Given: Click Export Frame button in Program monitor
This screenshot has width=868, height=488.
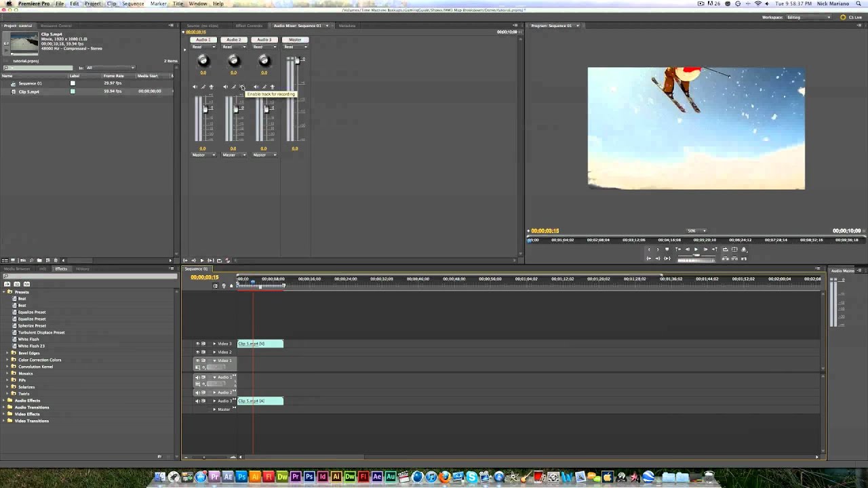Looking at the screenshot, I should [744, 249].
